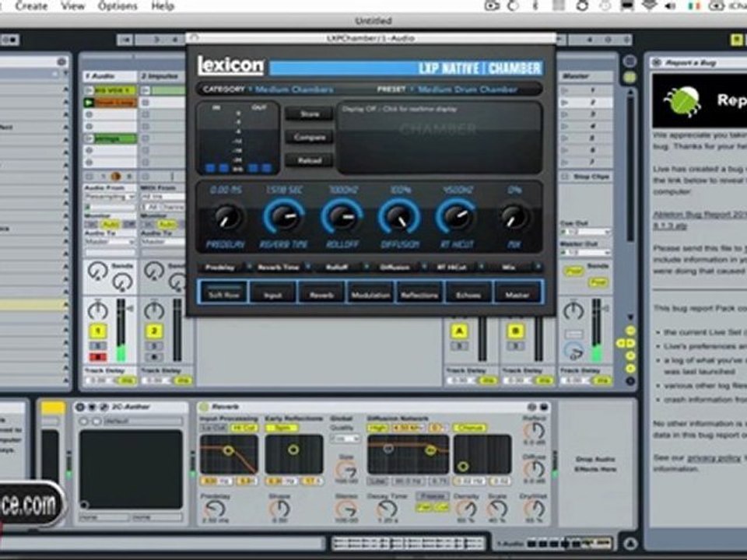The image size is (747, 560).
Task: Click the Reverb device Decay Time knob
Action: (387, 509)
